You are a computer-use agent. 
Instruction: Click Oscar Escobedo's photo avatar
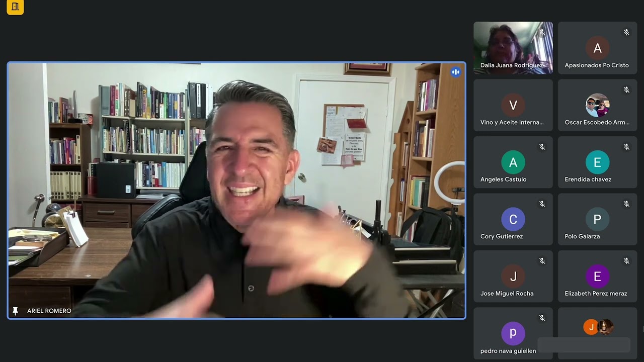(x=597, y=105)
